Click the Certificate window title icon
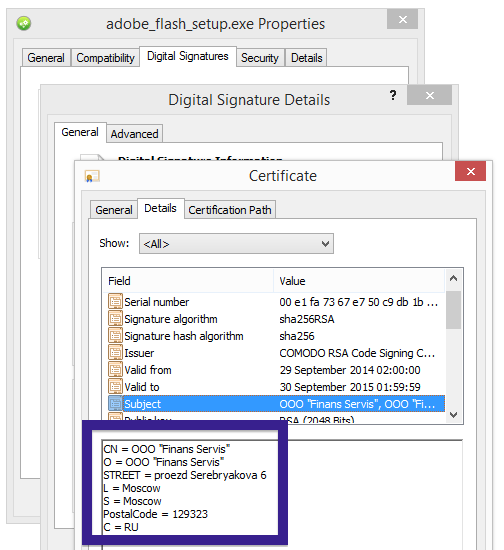The height and width of the screenshot is (550, 504). tap(92, 176)
